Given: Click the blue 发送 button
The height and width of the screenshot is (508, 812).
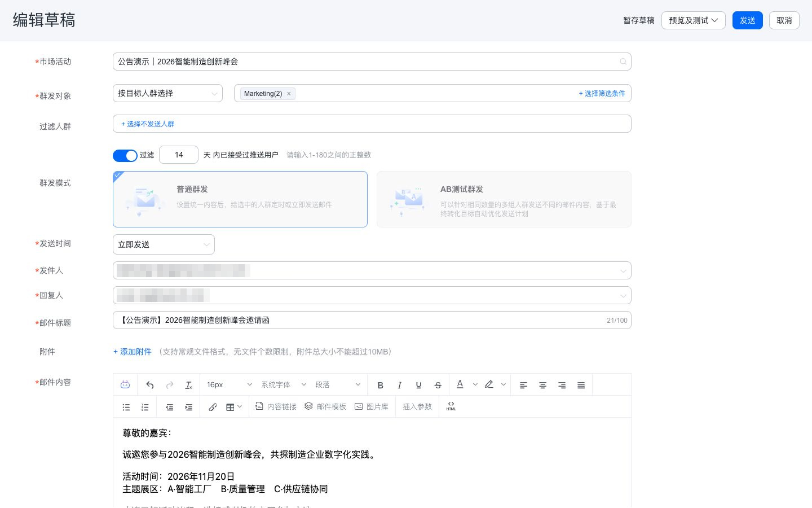Looking at the screenshot, I should point(748,20).
